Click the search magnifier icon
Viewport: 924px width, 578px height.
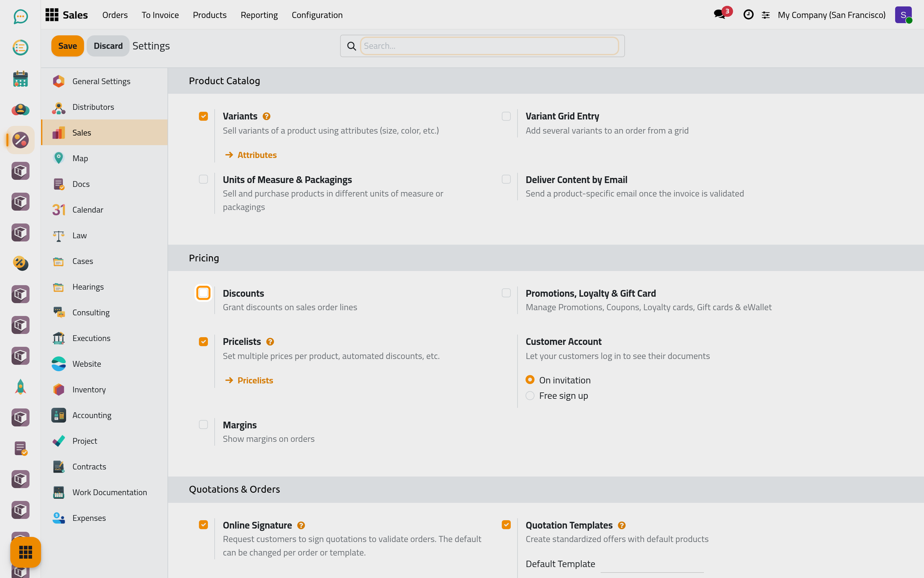click(352, 46)
